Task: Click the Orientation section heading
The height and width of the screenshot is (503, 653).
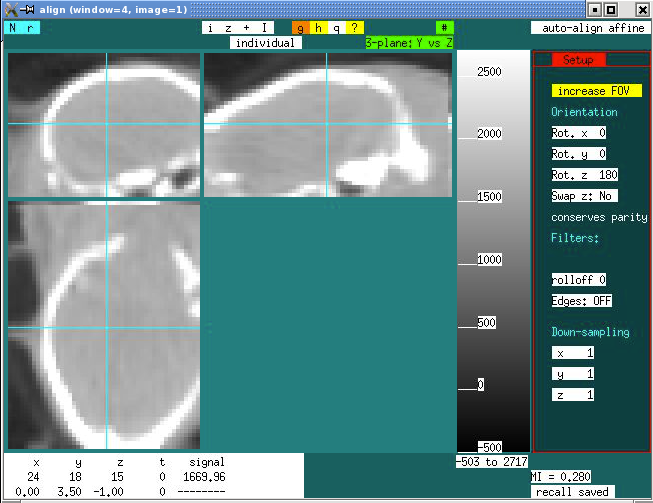Action: (x=584, y=112)
